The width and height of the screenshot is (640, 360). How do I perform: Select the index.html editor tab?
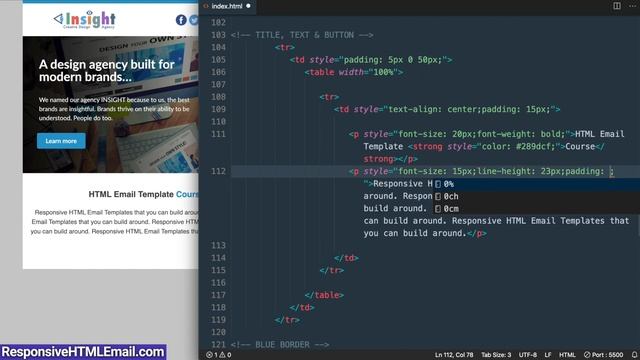point(227,6)
